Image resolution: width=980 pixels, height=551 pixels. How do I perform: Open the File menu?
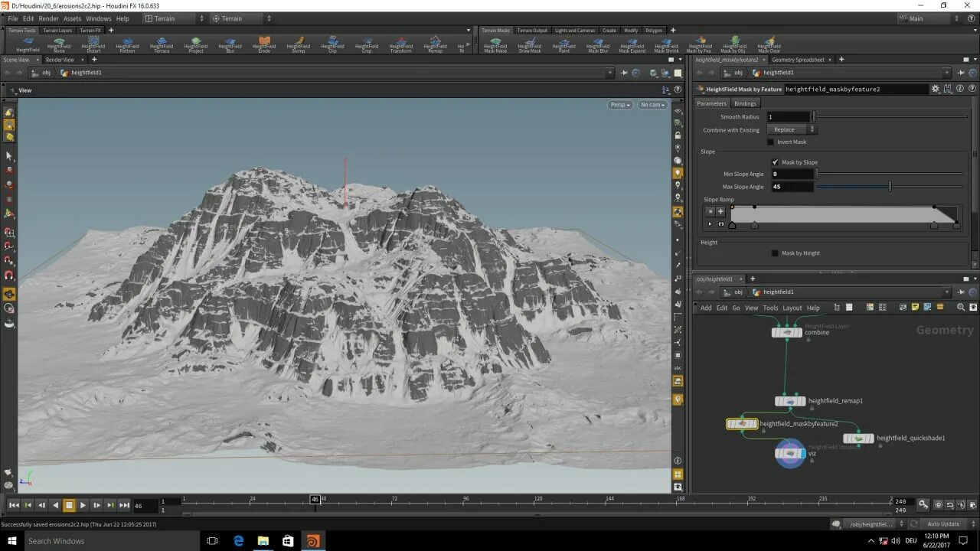[13, 18]
